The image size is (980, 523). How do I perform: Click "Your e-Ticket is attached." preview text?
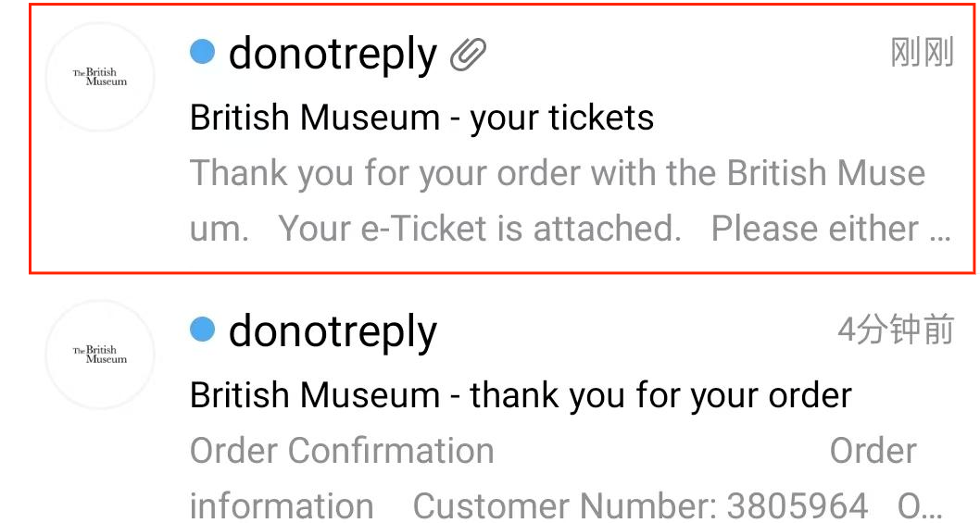point(480,229)
